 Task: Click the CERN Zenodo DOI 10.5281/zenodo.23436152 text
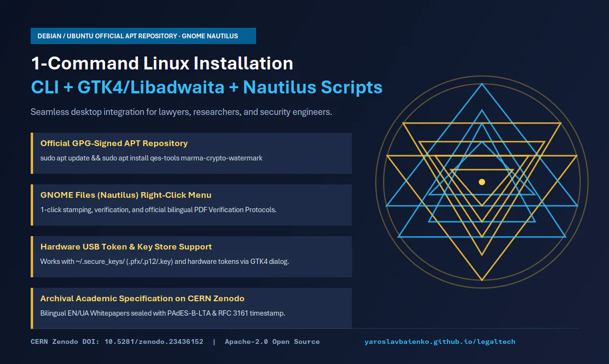coord(117,341)
